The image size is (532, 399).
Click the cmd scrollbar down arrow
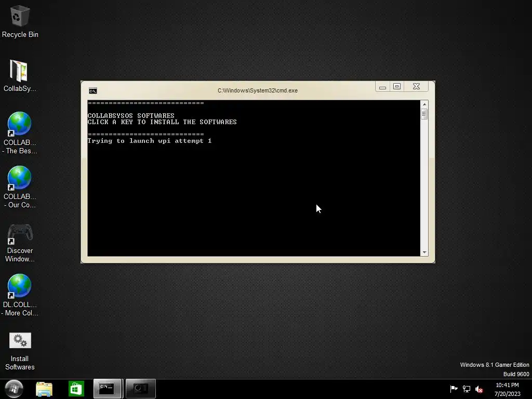(x=424, y=252)
